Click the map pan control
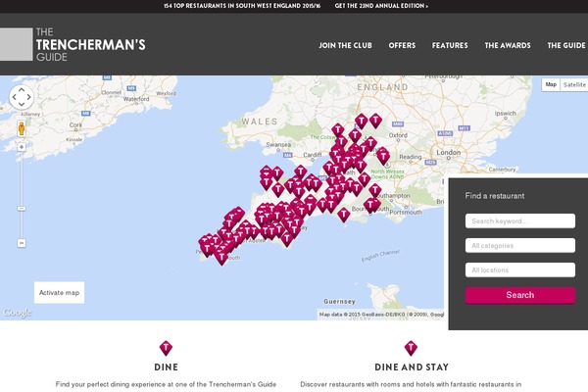Screen dimensions: 588x392 coord(22,97)
